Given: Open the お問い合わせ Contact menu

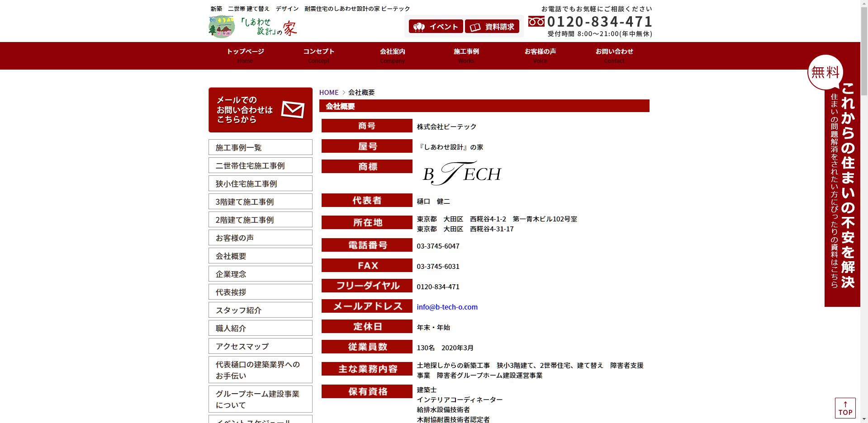Looking at the screenshot, I should 614,56.
